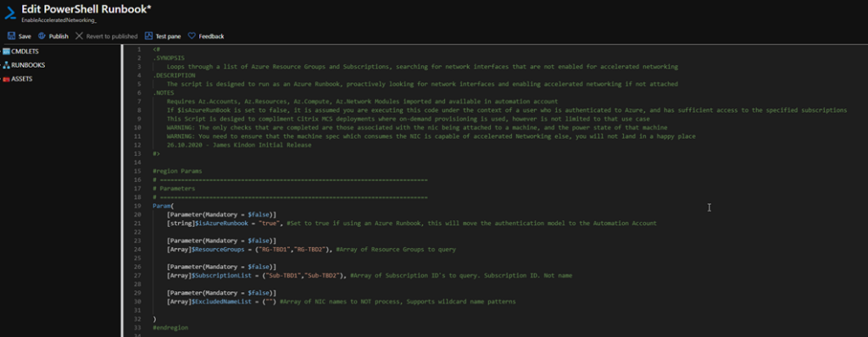Click the Feedback heart icon
This screenshot has width=868, height=337.
click(x=192, y=36)
